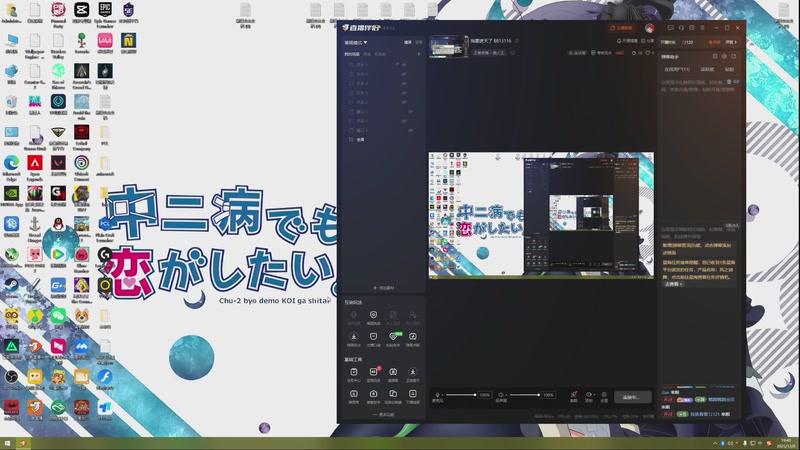
Task: Open the danmaku assistant settings gear
Action: (724, 57)
